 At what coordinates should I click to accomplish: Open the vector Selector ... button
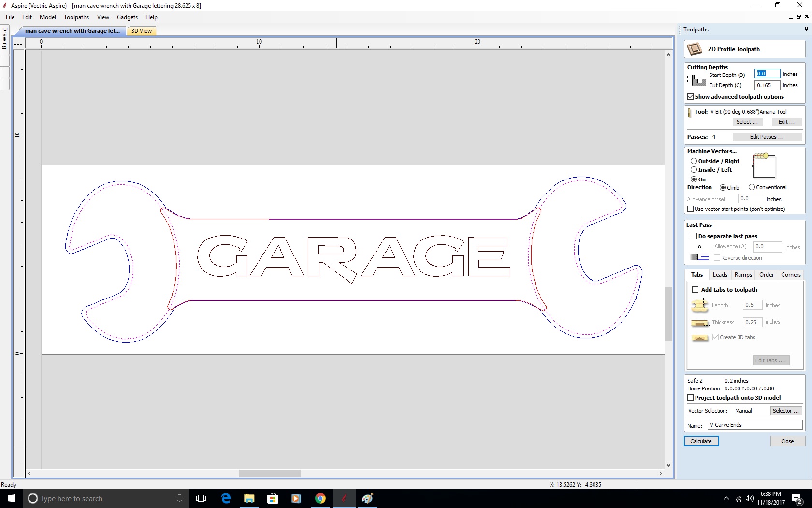tap(785, 411)
